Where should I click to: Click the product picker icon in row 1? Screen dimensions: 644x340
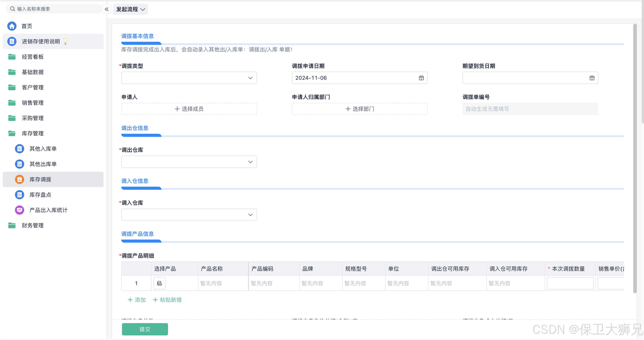pyautogui.click(x=159, y=283)
